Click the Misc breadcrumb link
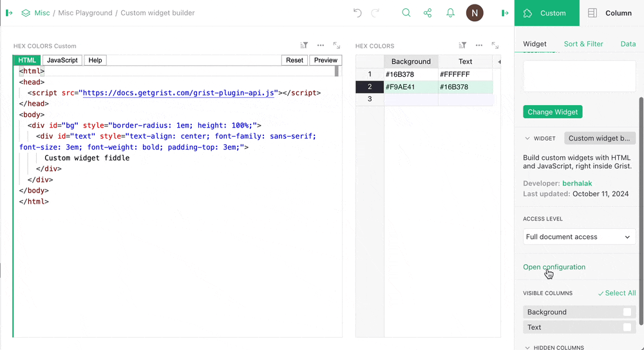The image size is (644, 350). (42, 13)
